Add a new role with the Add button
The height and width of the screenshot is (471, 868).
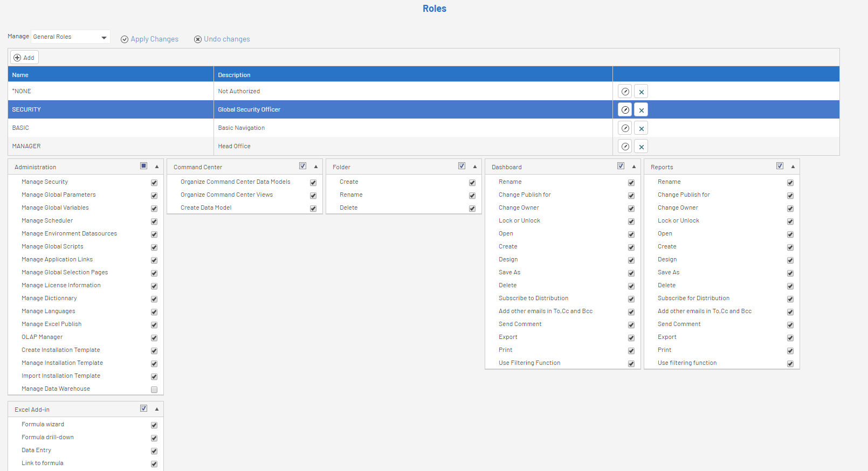coord(24,58)
